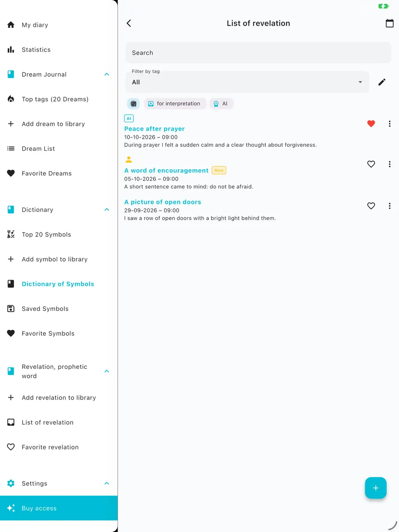Open more options for A picture of open doors

(390, 206)
